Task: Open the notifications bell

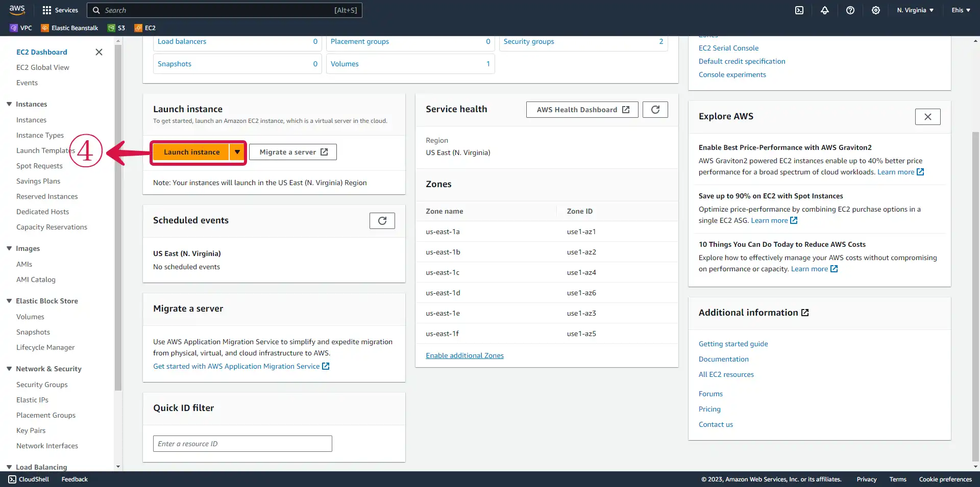Action: [x=825, y=10]
